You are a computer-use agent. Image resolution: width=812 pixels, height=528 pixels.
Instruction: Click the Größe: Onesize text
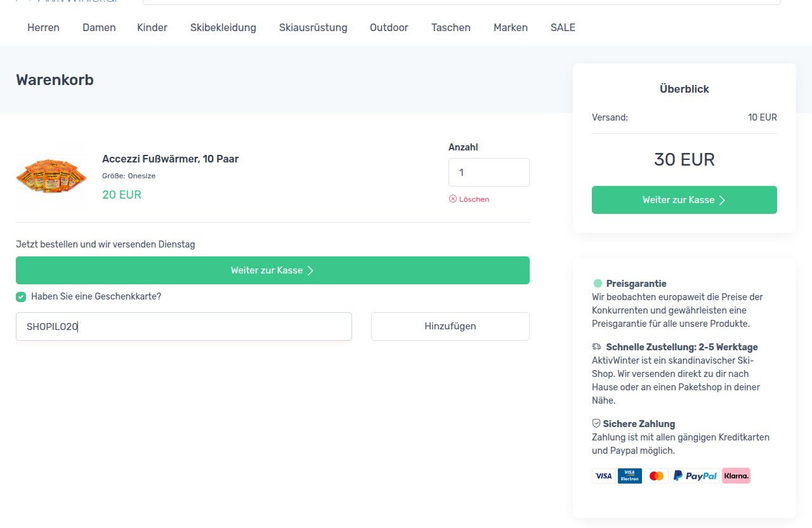tap(129, 176)
